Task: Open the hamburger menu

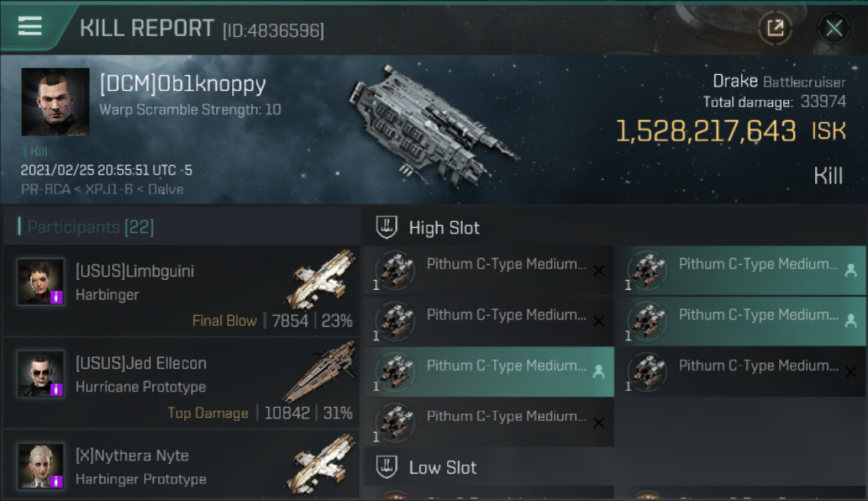Action: click(x=30, y=27)
